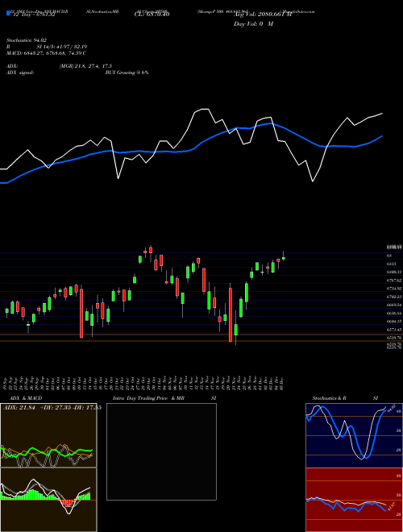The height and width of the screenshot is (532, 403).
Task: Click the empty Intra Day Trading chart box
Action: [x=161, y=451]
